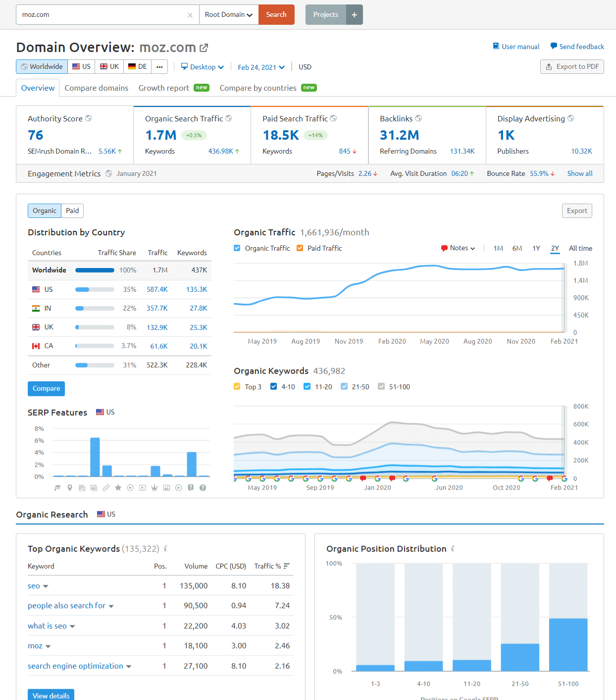
Task: Open the Compare domains tab
Action: click(x=97, y=88)
